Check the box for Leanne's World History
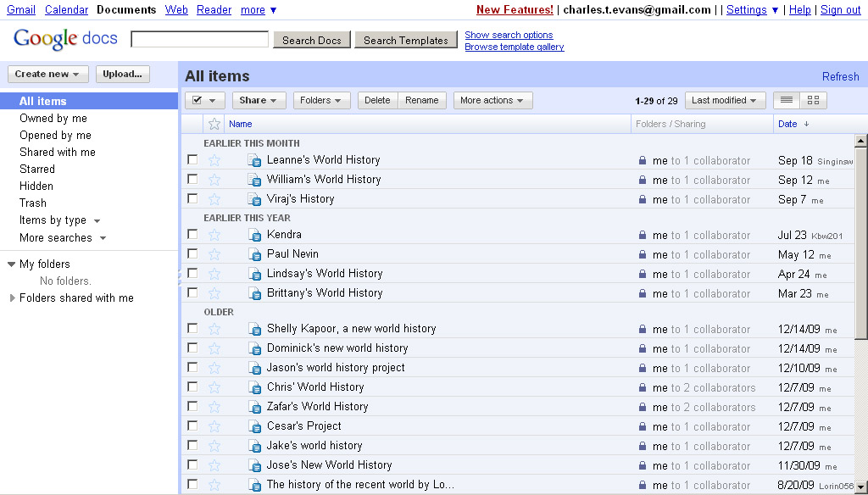Image resolution: width=868 pixels, height=495 pixels. coord(192,159)
